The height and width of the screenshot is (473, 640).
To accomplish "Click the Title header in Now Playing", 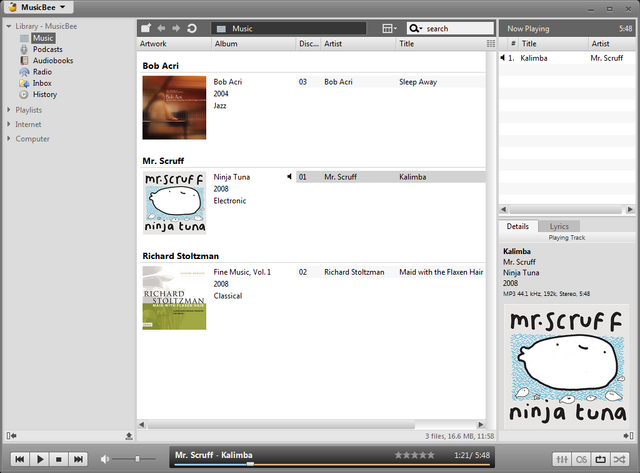I will pyautogui.click(x=553, y=44).
